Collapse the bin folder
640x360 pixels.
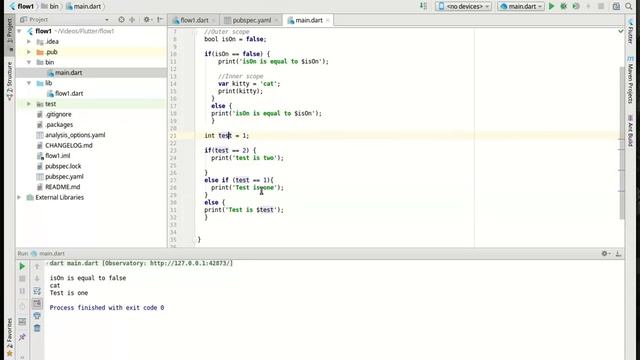29,62
